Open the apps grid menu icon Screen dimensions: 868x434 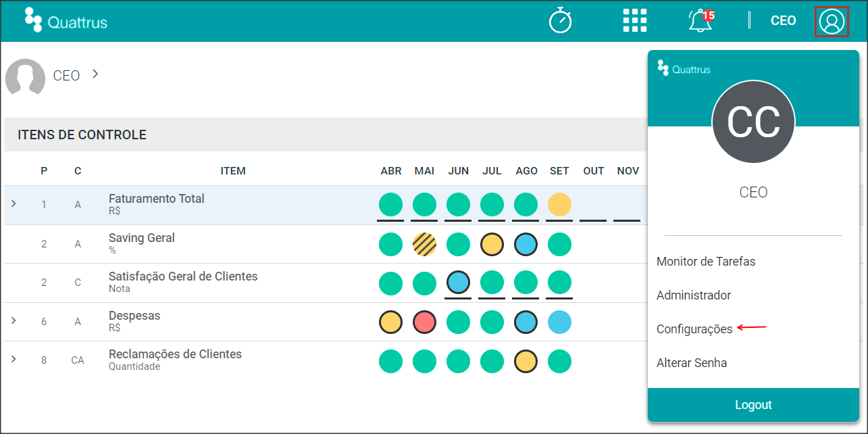point(635,20)
